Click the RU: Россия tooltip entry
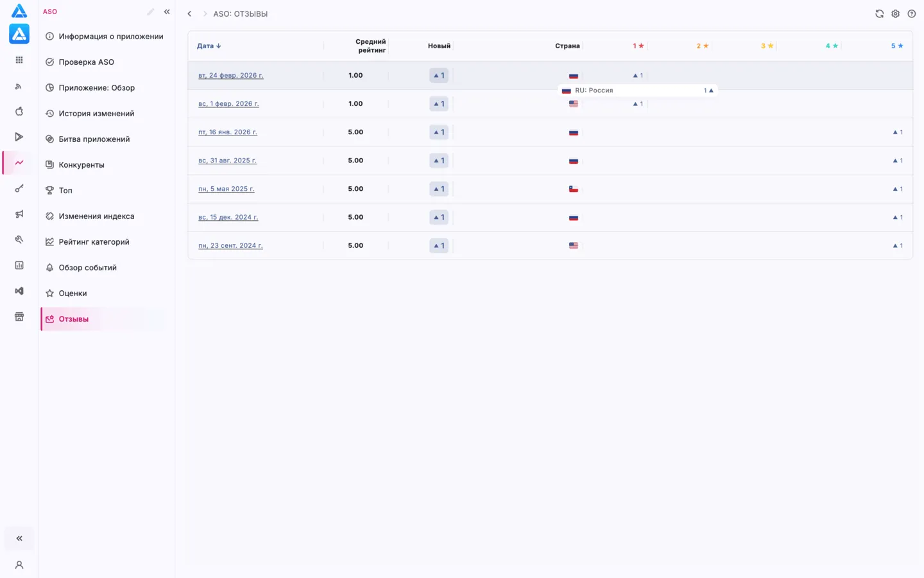The height and width of the screenshot is (578, 924). click(637, 91)
